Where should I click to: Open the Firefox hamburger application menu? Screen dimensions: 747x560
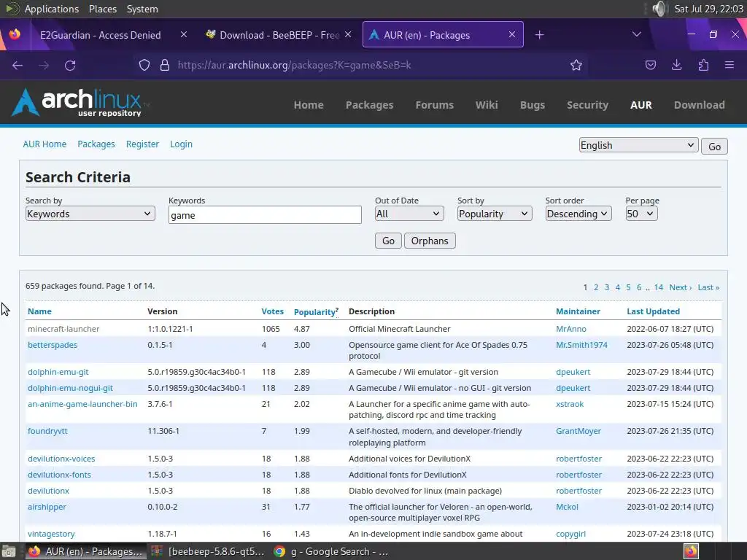(729, 65)
